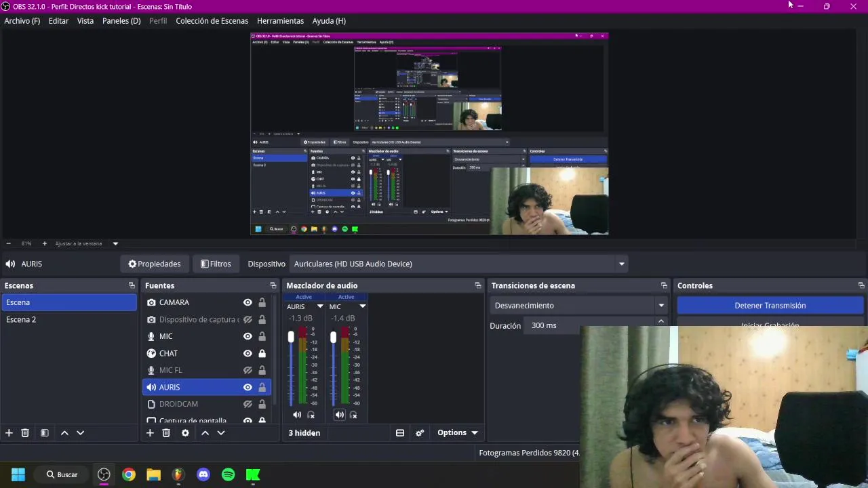Open the AURIS channel dropdown arrow
868x488 pixels.
[x=320, y=307]
